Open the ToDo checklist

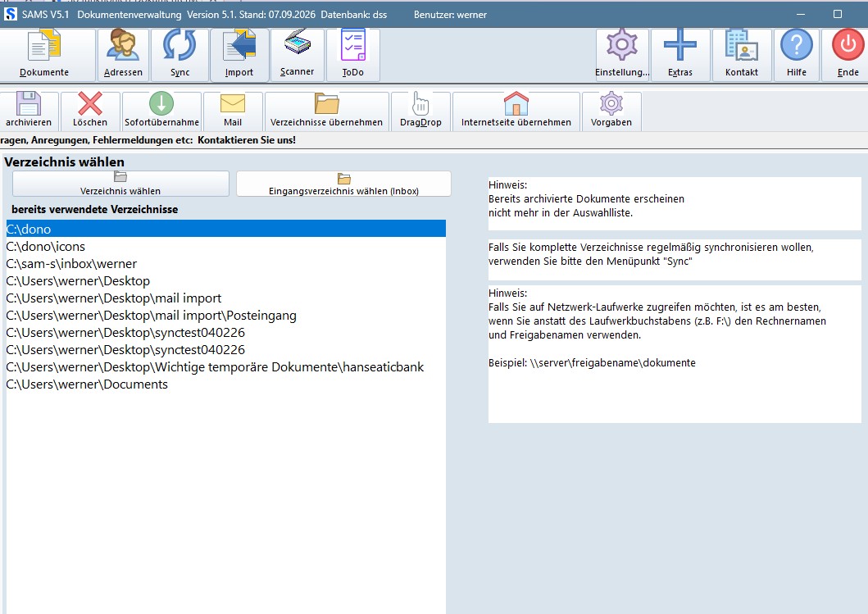coord(353,54)
